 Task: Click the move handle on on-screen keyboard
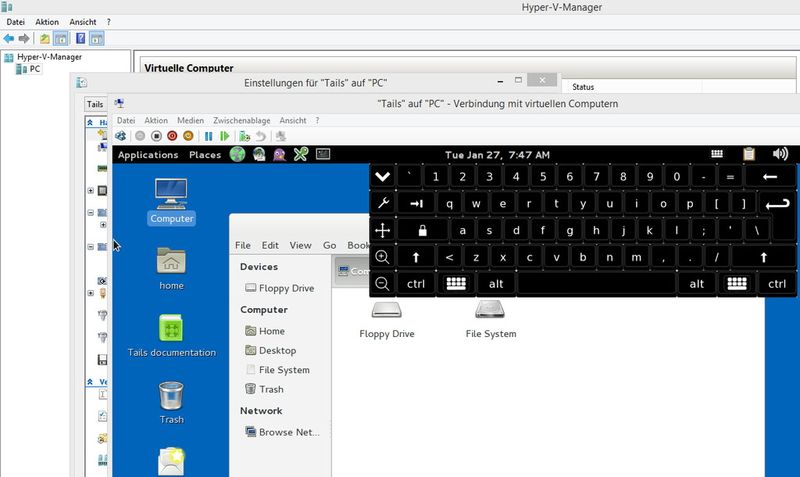click(382, 230)
